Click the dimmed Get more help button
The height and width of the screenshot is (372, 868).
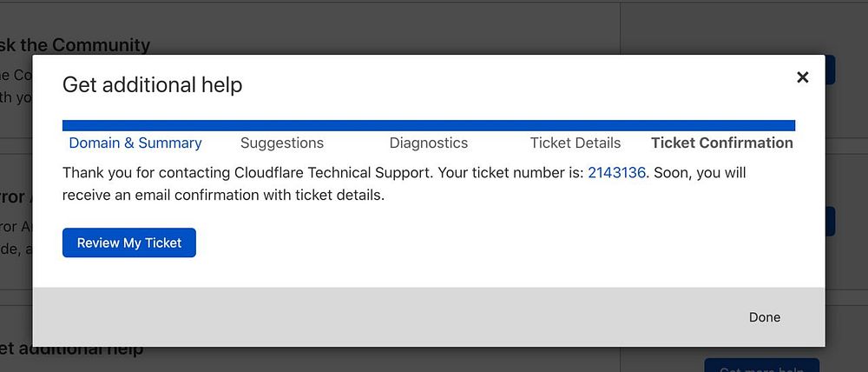(761, 366)
